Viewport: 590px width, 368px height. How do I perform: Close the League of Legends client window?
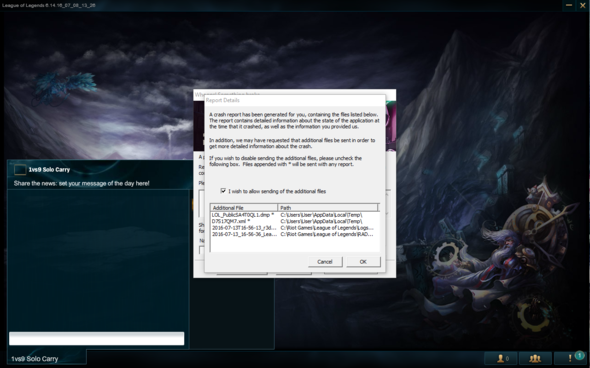pos(582,5)
